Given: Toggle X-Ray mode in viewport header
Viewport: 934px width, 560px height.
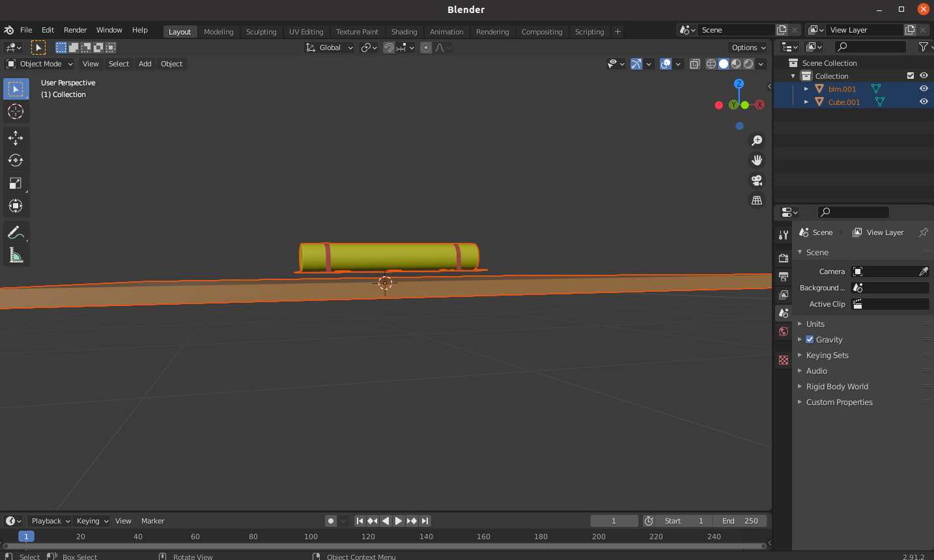Looking at the screenshot, I should click(x=694, y=64).
